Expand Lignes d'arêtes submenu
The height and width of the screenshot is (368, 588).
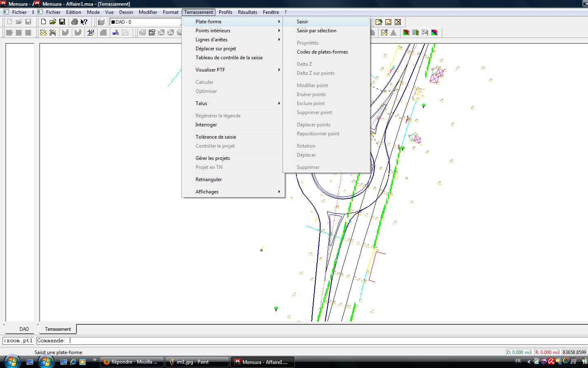coord(234,40)
